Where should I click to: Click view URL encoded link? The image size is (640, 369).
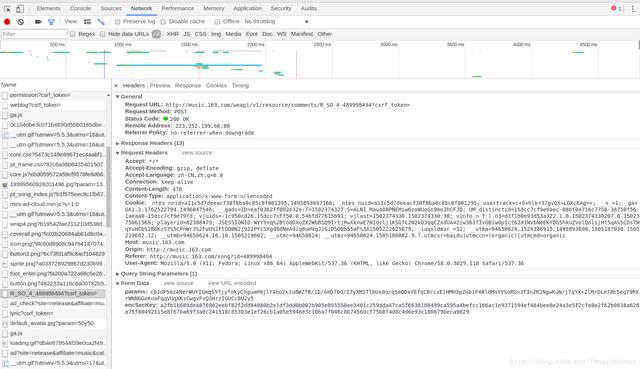tap(232, 283)
